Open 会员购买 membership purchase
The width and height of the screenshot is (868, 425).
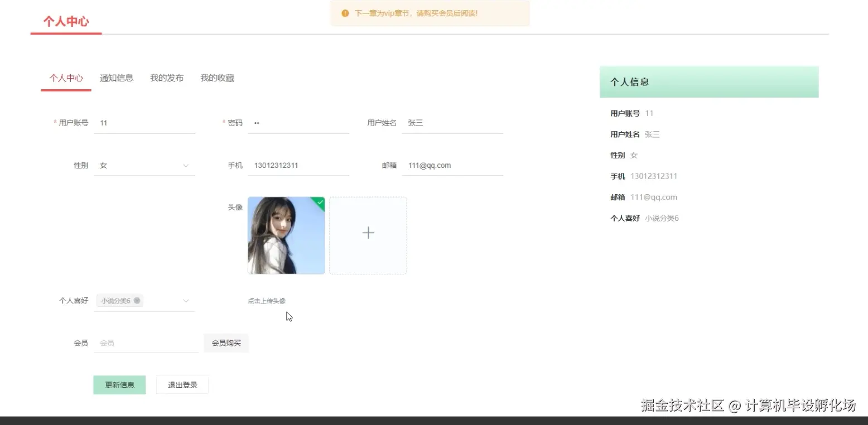[x=225, y=343]
